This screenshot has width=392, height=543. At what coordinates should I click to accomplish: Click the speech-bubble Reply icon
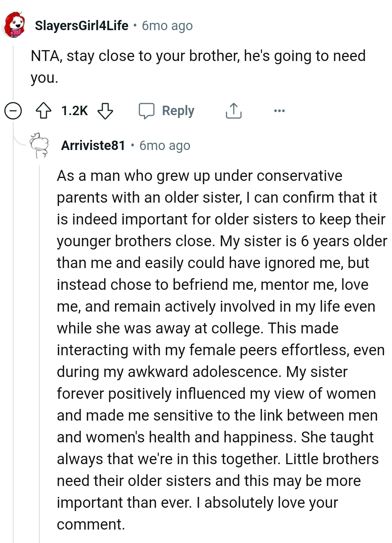(147, 111)
